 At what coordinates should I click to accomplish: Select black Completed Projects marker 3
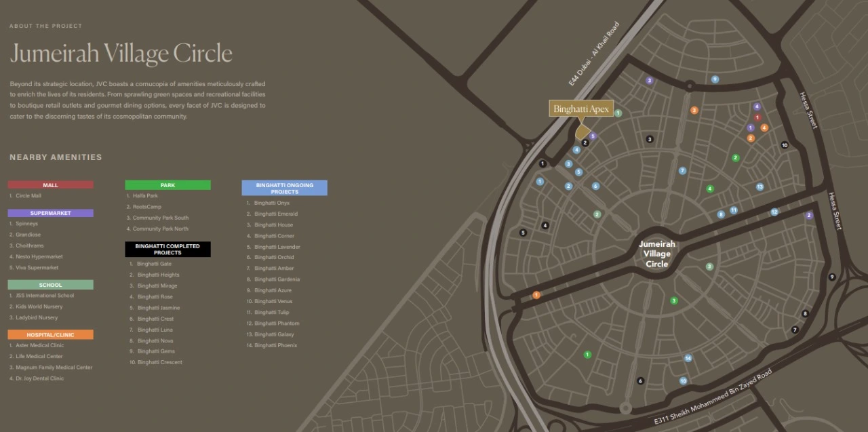pos(649,139)
